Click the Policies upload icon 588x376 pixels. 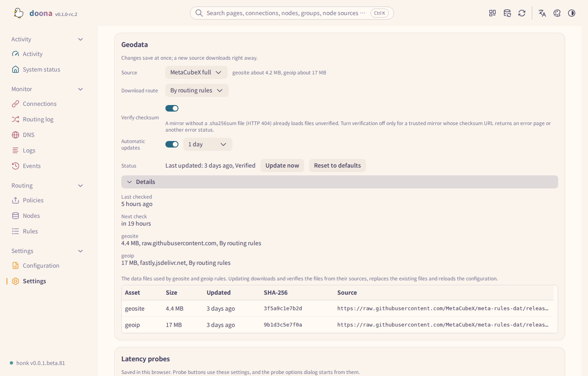(16, 200)
